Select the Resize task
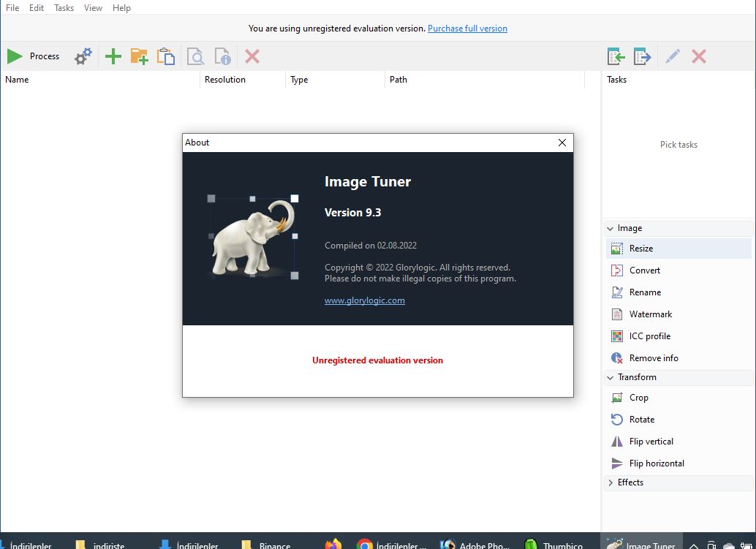 coord(678,249)
